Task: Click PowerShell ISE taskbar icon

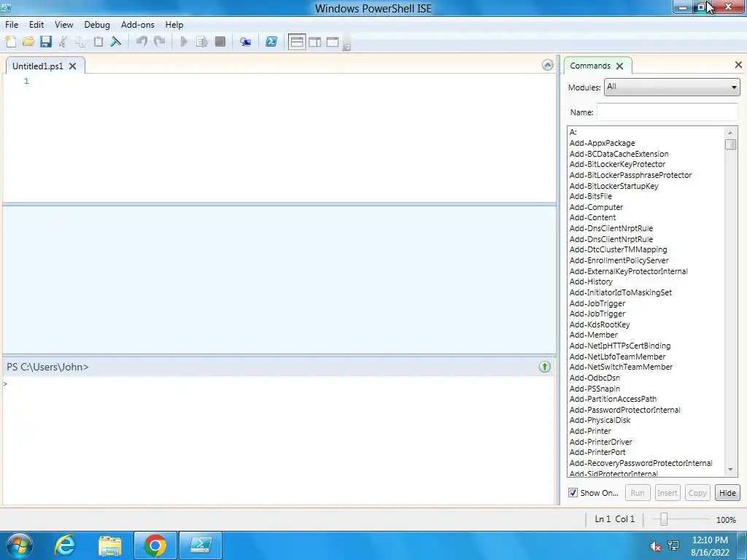Action: click(201, 545)
